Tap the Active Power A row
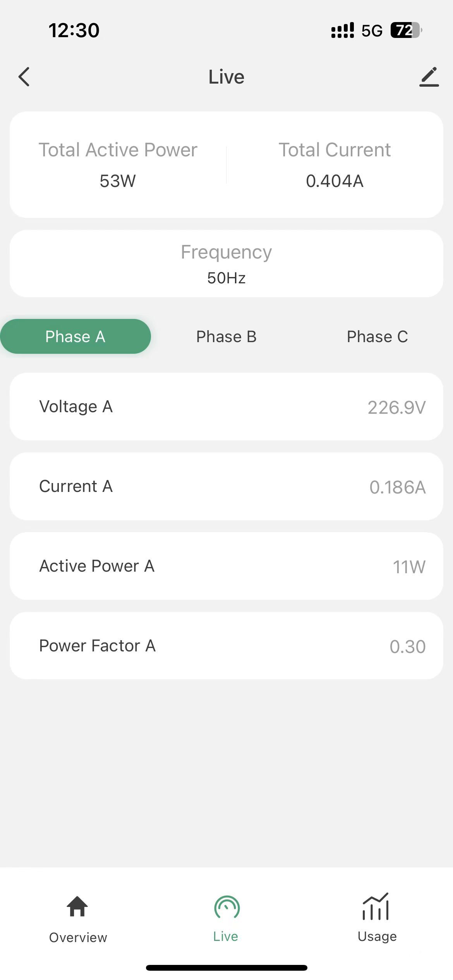 (226, 566)
